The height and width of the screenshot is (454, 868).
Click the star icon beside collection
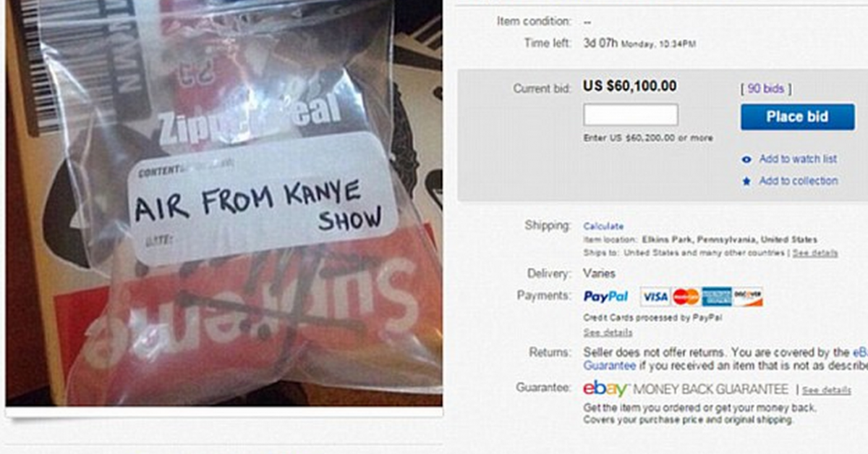[x=747, y=181]
